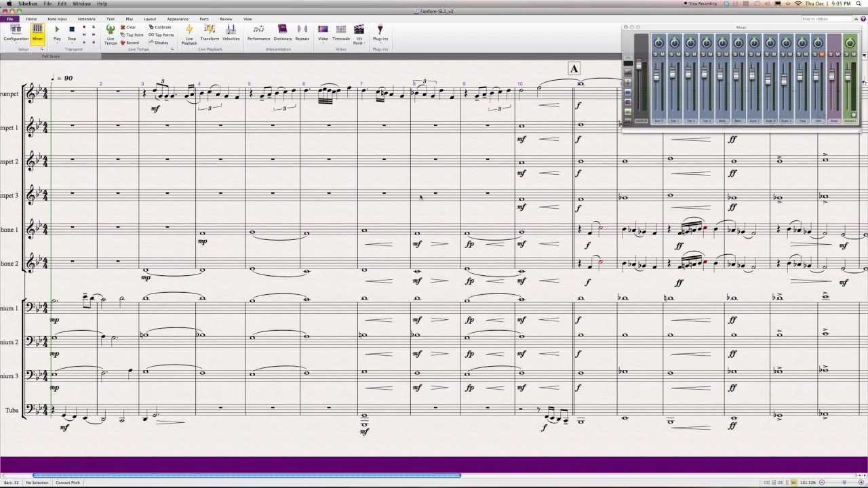
Task: Switch to the Layout ribbon tab
Action: coord(150,19)
